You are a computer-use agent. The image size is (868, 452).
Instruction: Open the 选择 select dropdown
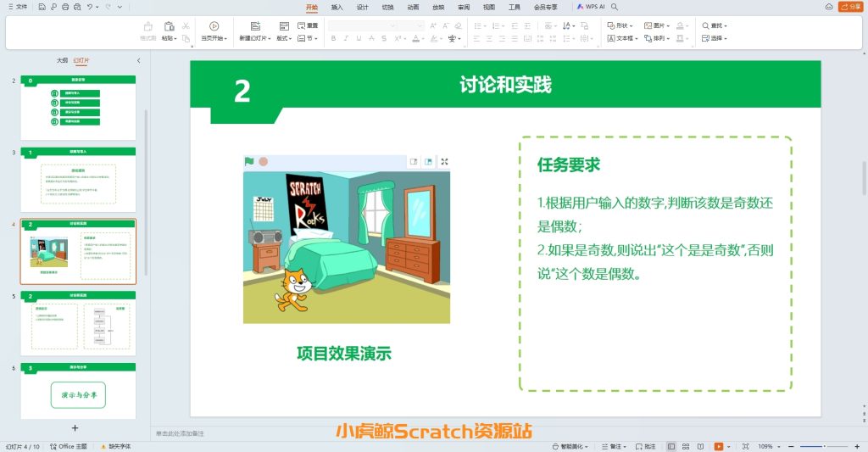point(714,38)
